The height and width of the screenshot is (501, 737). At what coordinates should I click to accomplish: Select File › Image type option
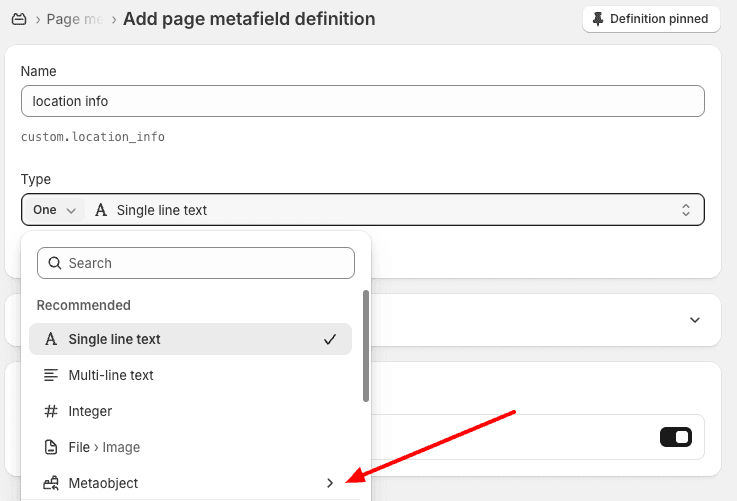[x=104, y=447]
